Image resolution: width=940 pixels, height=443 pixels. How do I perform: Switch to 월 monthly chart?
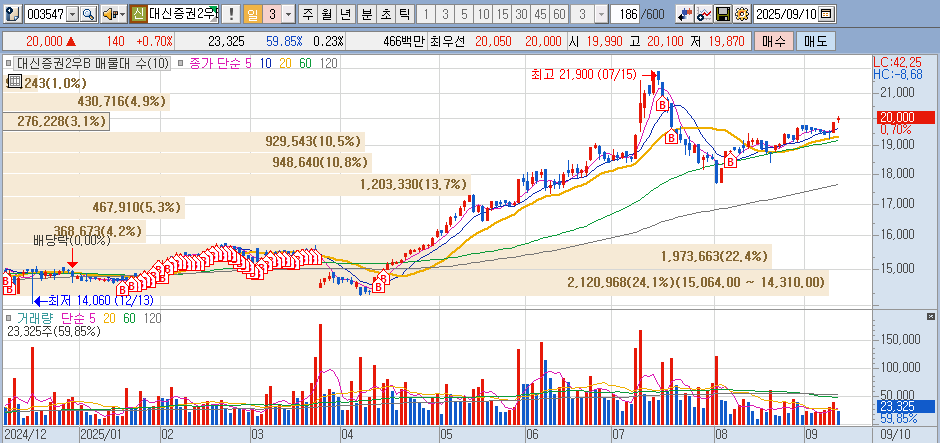[x=326, y=13]
